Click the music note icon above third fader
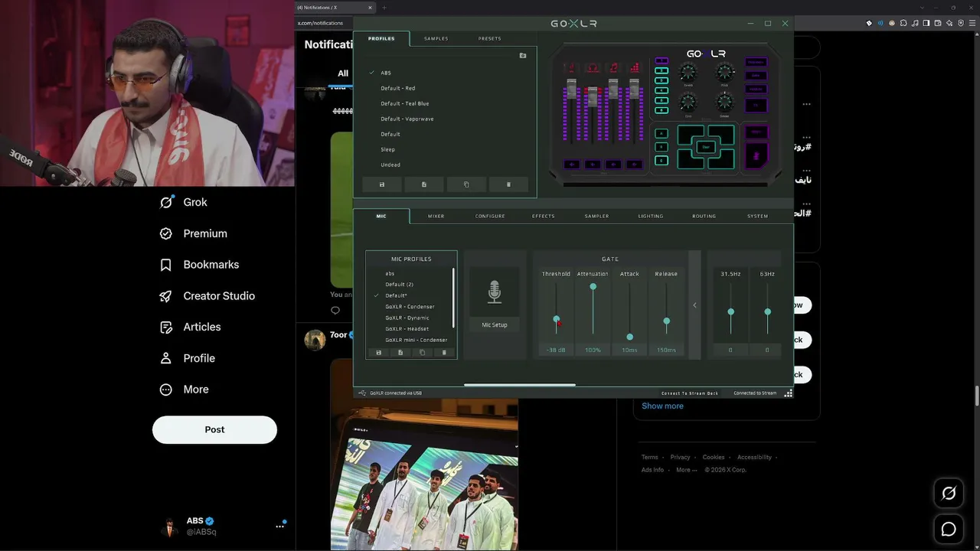The image size is (980, 551). (613, 67)
